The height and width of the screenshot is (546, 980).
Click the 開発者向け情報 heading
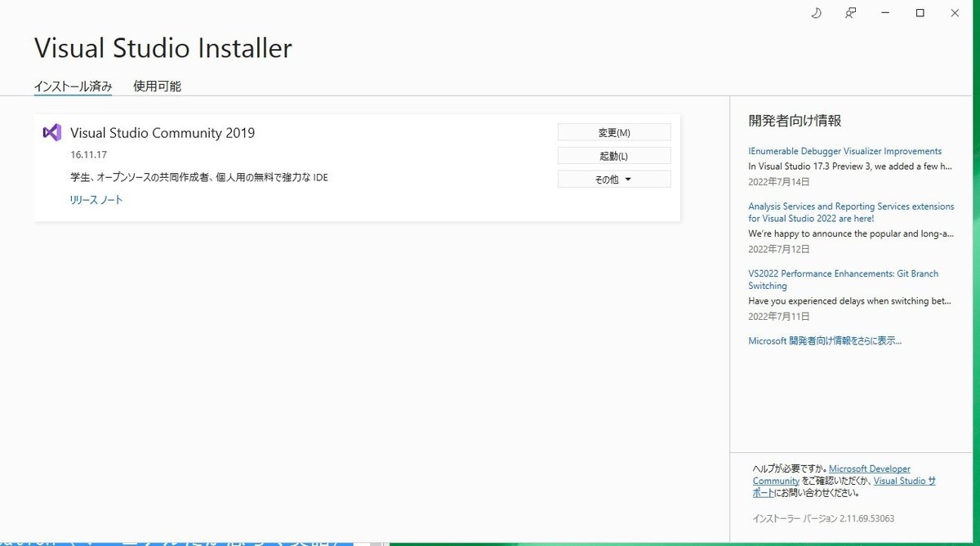pos(795,121)
